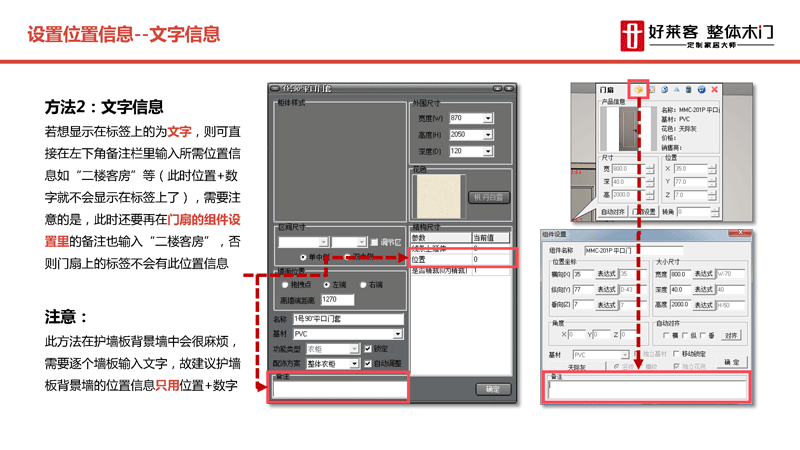800x450 pixels.
Task: Click the blue globe icon in 门扇 toolbar
Action: pyautogui.click(x=664, y=90)
